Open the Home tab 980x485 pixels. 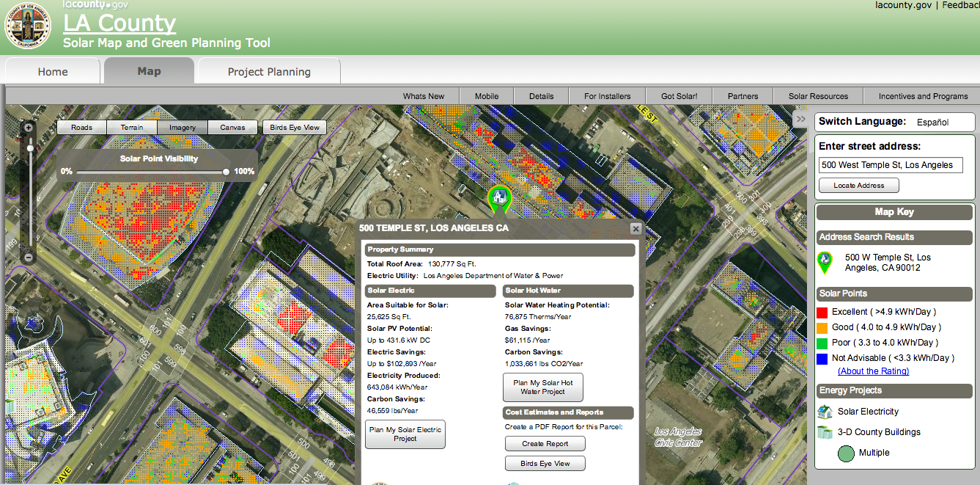point(53,72)
